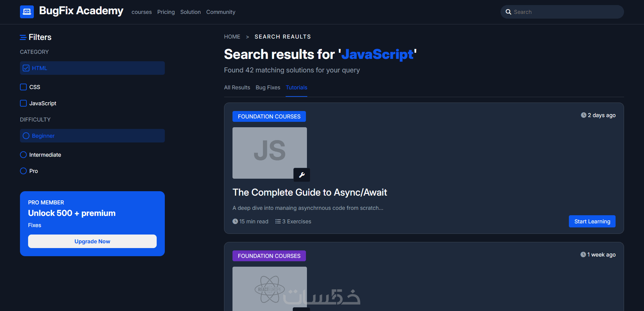The width and height of the screenshot is (644, 311).
Task: Click the clock icon beside 2 days ago
Action: 583,115
